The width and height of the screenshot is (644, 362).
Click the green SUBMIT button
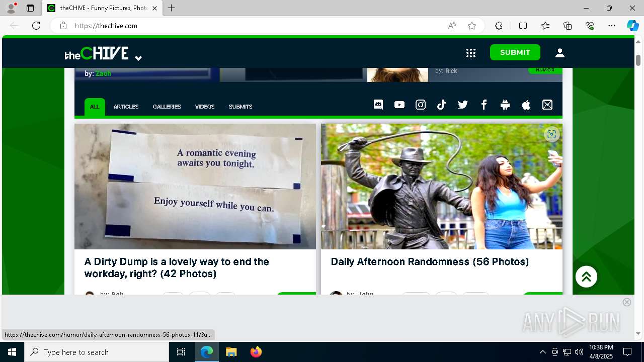tap(515, 52)
